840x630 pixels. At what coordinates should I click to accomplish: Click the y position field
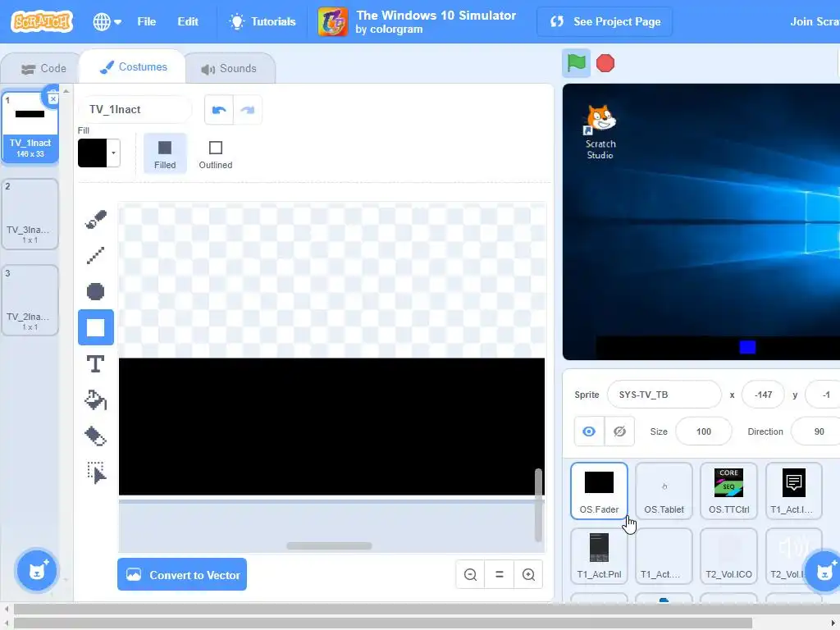click(823, 395)
